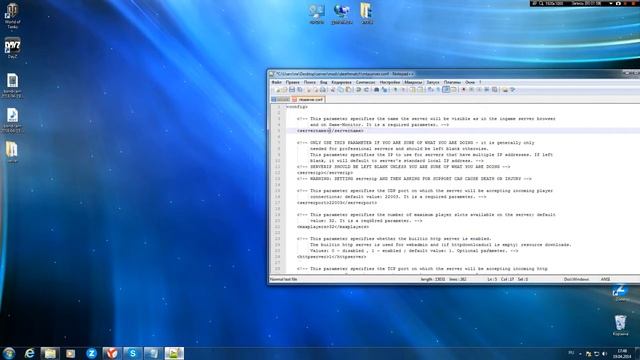Click the Stop recording macro icon

(x=471, y=89)
